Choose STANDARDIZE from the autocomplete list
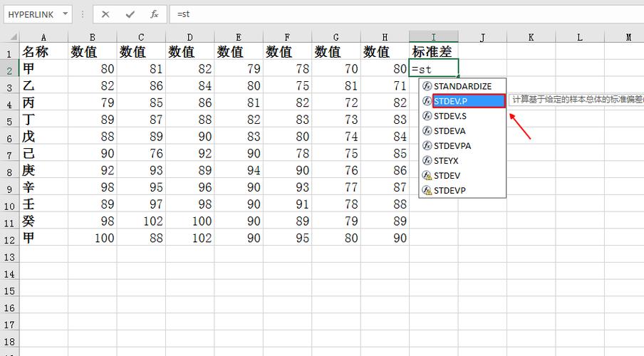 point(462,86)
